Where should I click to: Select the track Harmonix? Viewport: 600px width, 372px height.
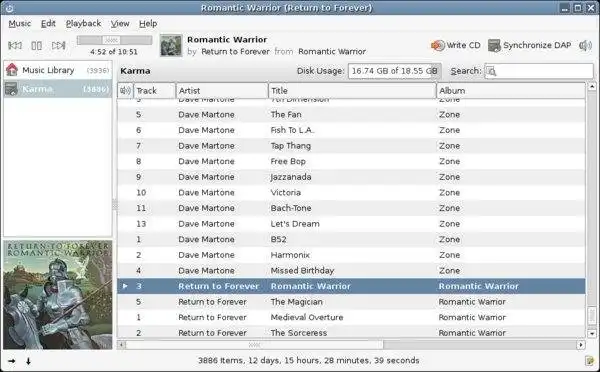351,255
